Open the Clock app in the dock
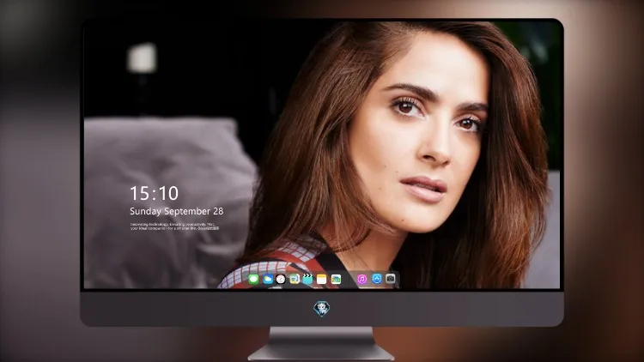Screen dimensions: 644x362 coord(281,280)
